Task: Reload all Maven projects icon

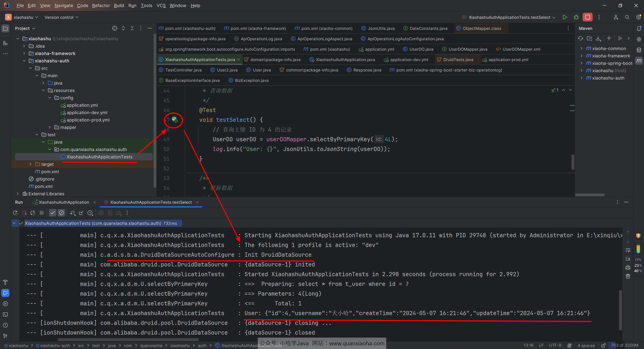Action: pos(580,39)
